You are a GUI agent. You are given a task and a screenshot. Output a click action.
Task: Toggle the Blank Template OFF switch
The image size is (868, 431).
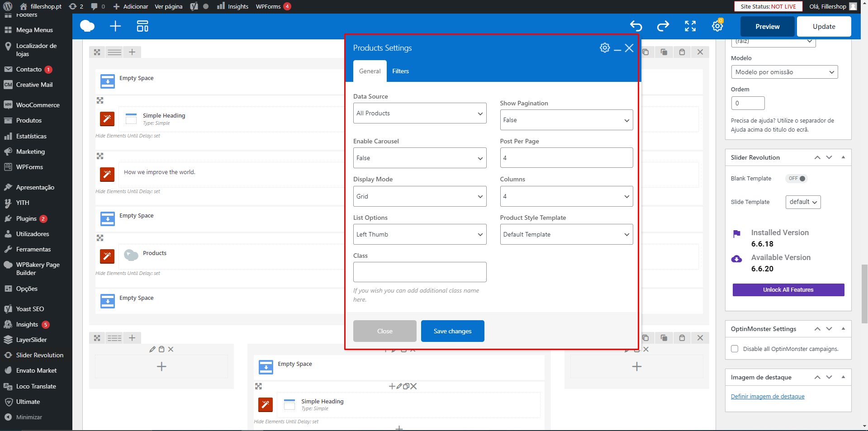[x=797, y=179]
